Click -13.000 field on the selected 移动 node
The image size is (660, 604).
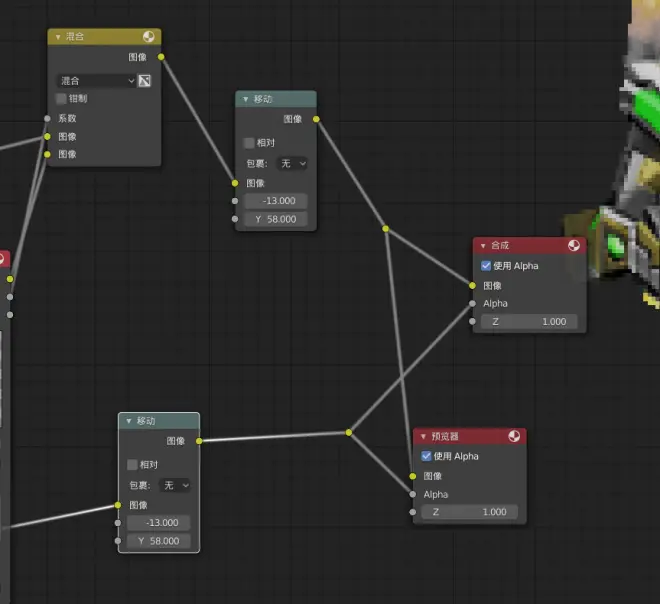[x=159, y=523]
